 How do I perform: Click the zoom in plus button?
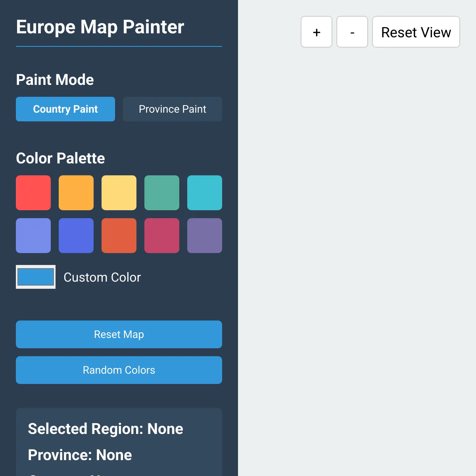click(x=316, y=32)
